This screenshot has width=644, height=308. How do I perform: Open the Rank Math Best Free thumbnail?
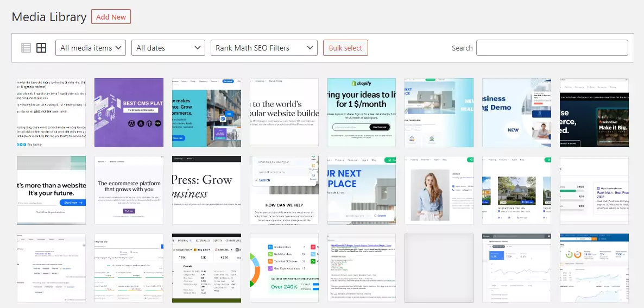pos(594,190)
